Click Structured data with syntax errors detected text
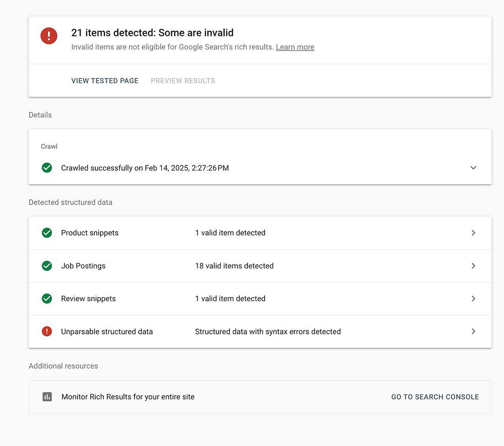This screenshot has height=446, width=504. [268, 331]
